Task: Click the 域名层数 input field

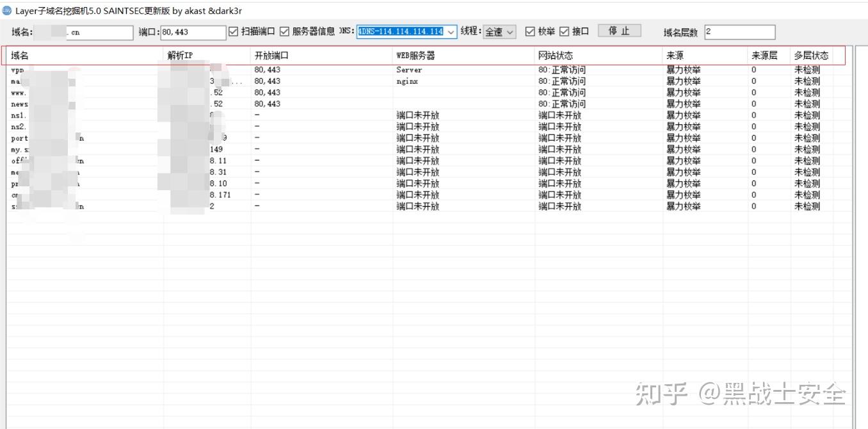Action: (x=740, y=32)
